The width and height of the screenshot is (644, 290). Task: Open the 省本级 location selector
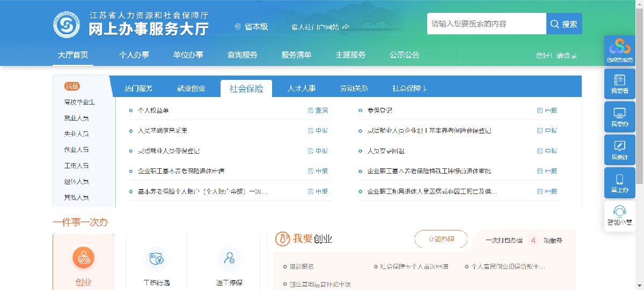click(x=252, y=26)
